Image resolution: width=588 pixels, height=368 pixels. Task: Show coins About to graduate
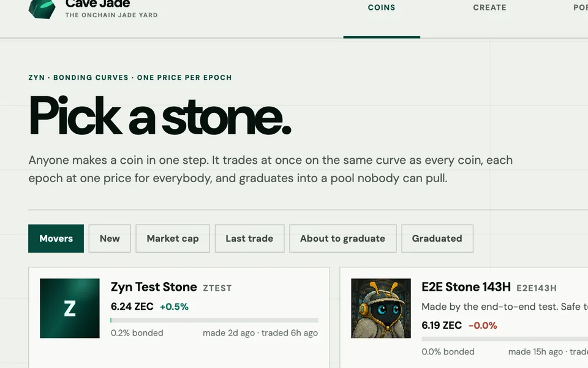pyautogui.click(x=343, y=239)
